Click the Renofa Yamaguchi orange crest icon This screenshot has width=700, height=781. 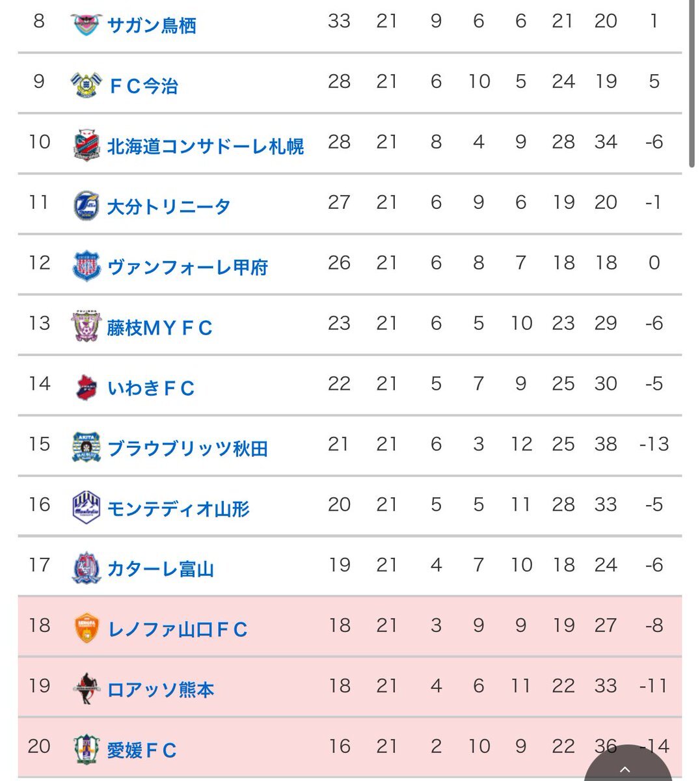click(87, 629)
